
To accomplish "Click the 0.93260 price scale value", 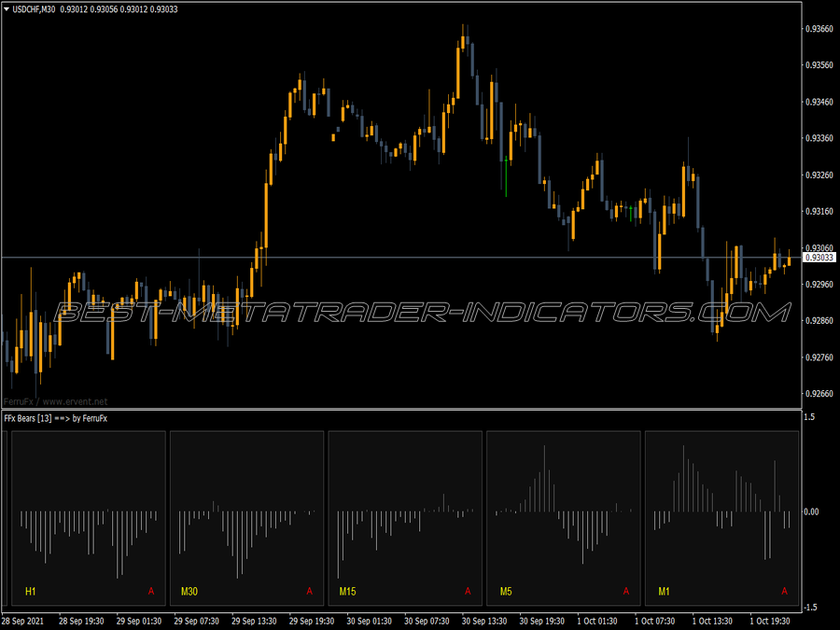I will click(x=819, y=175).
